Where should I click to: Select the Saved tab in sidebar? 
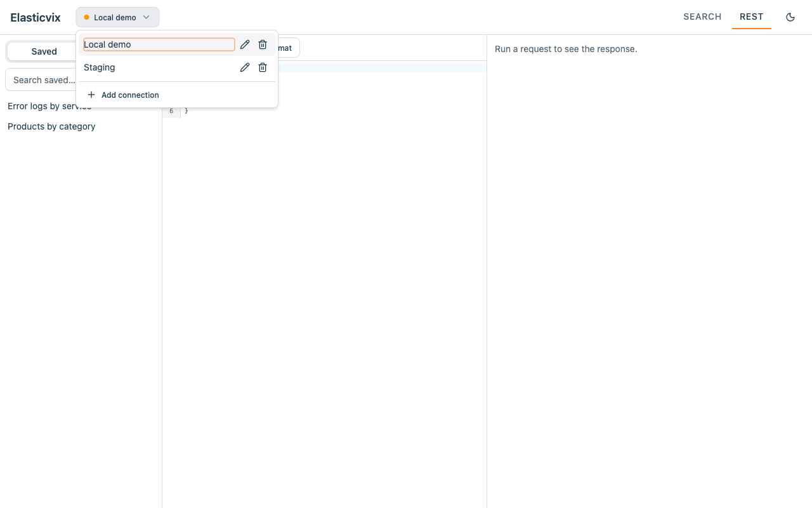tap(44, 51)
